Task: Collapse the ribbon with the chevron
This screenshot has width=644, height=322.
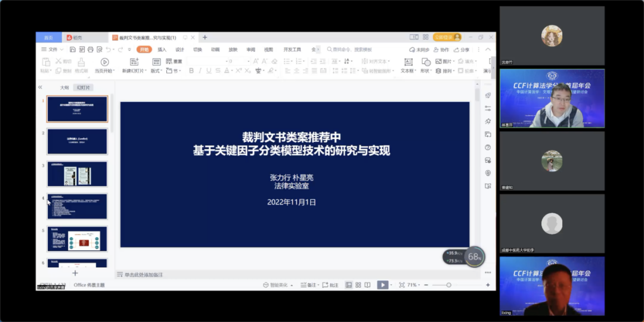Action: [488, 49]
